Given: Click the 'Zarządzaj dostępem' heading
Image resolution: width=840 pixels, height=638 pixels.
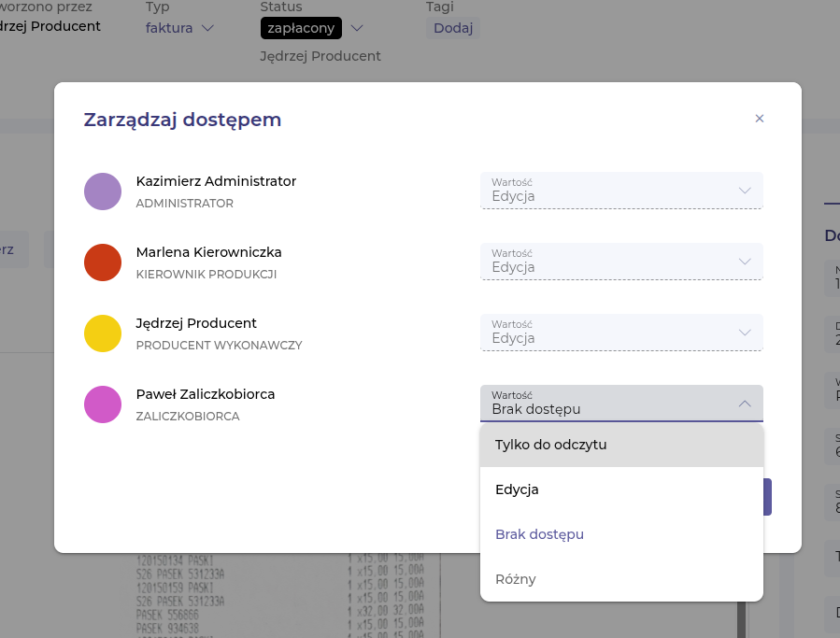Looking at the screenshot, I should [183, 120].
